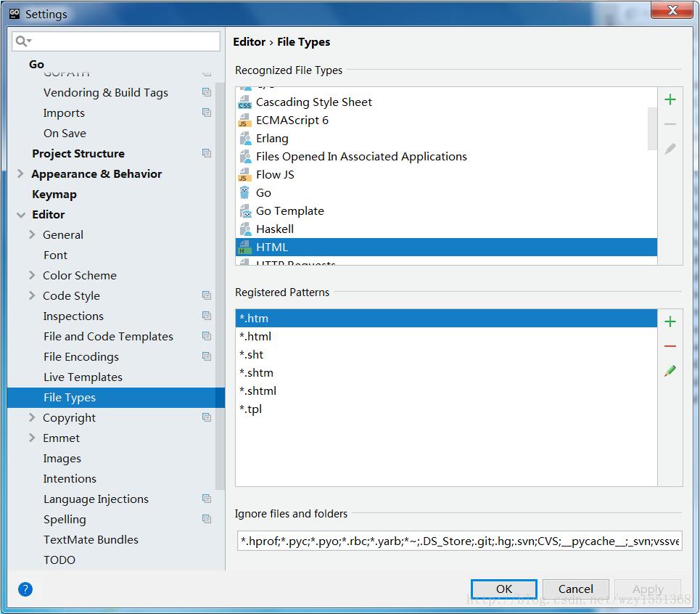Select the *.sht pattern
The image size is (700, 614).
click(x=446, y=355)
